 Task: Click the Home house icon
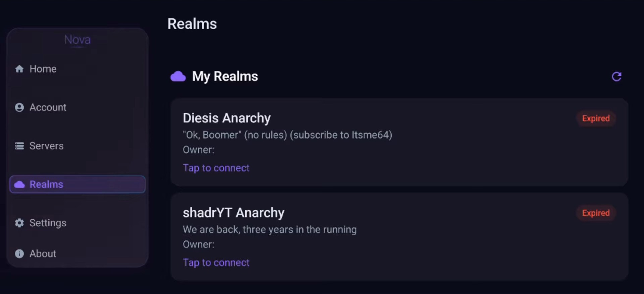19,69
